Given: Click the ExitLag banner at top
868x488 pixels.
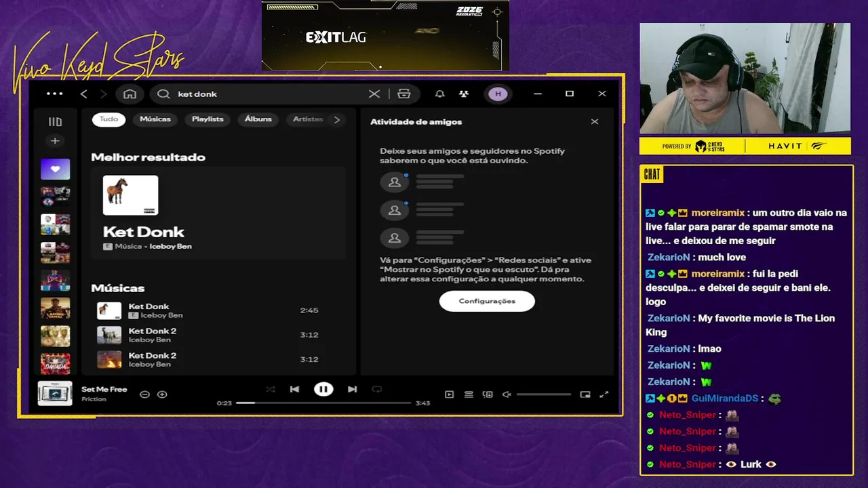Looking at the screenshot, I should coord(385,36).
